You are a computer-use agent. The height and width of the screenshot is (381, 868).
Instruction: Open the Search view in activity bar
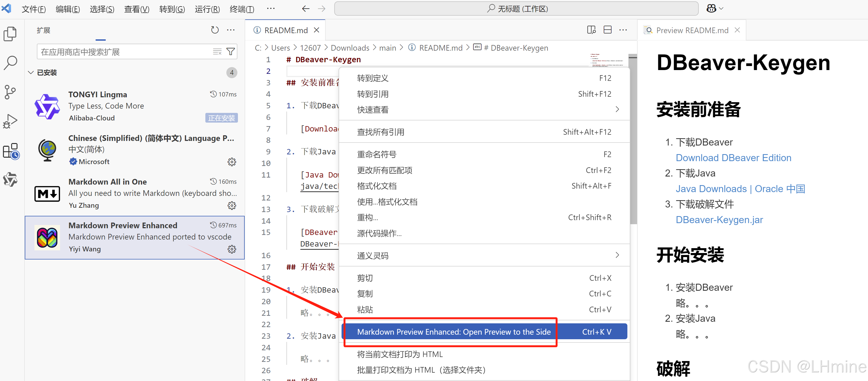(x=10, y=63)
